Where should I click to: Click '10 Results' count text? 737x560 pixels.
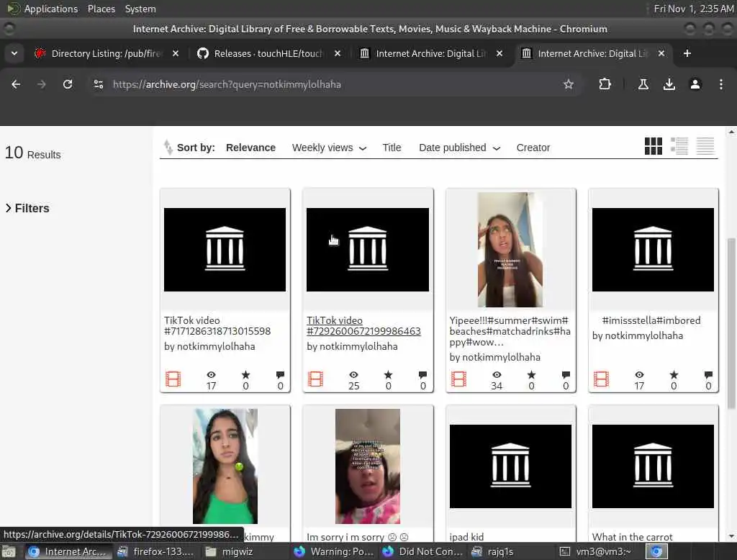point(32,153)
